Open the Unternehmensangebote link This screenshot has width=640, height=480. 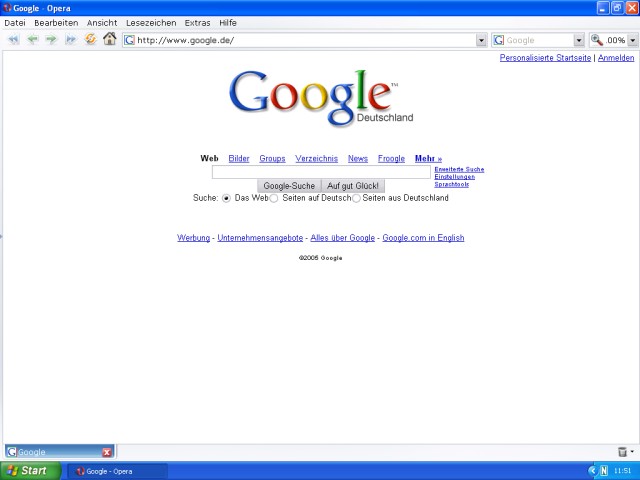click(x=260, y=238)
